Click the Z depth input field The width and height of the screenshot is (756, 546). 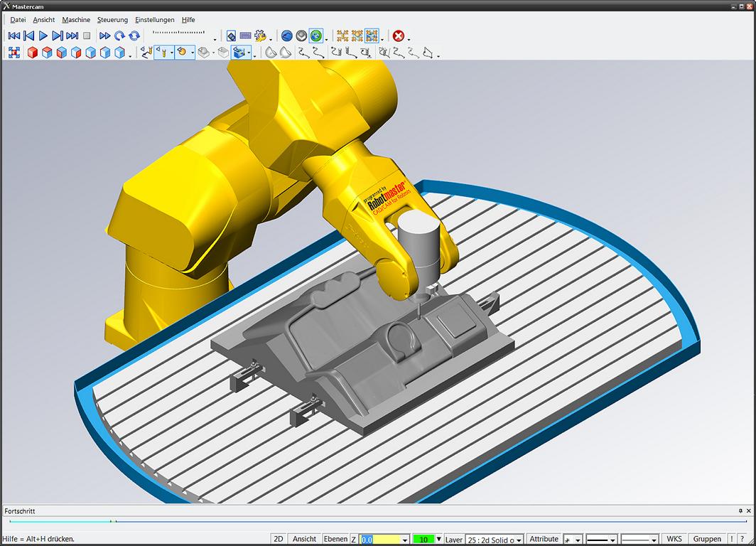click(382, 540)
